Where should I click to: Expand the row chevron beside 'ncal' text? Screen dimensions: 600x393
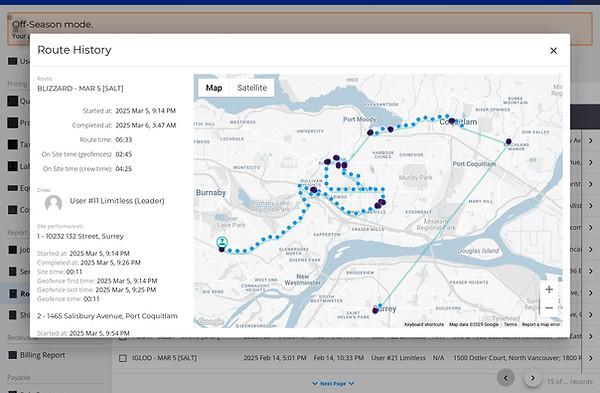[591, 249]
